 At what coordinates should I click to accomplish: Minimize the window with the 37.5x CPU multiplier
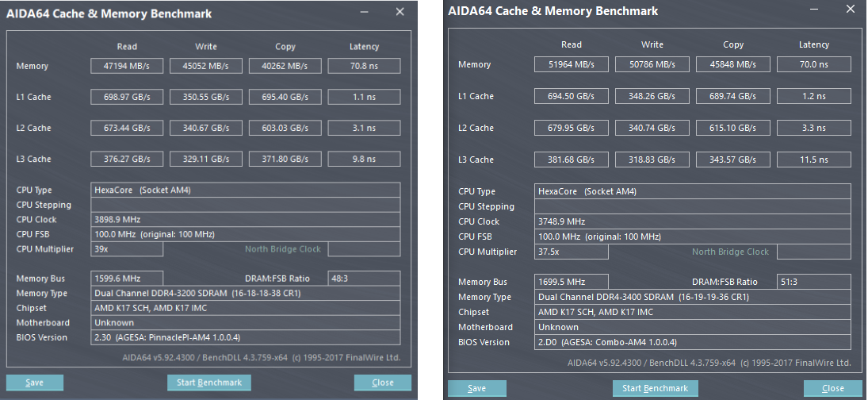pyautogui.click(x=813, y=10)
